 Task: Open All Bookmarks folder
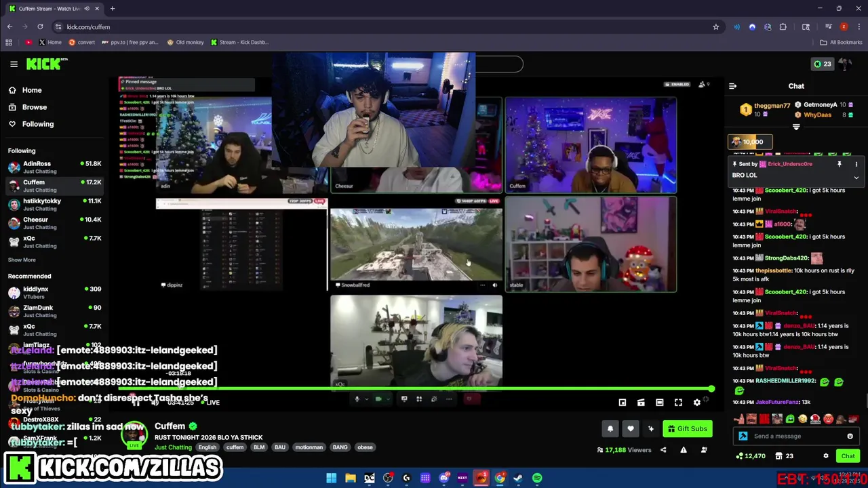(x=841, y=42)
